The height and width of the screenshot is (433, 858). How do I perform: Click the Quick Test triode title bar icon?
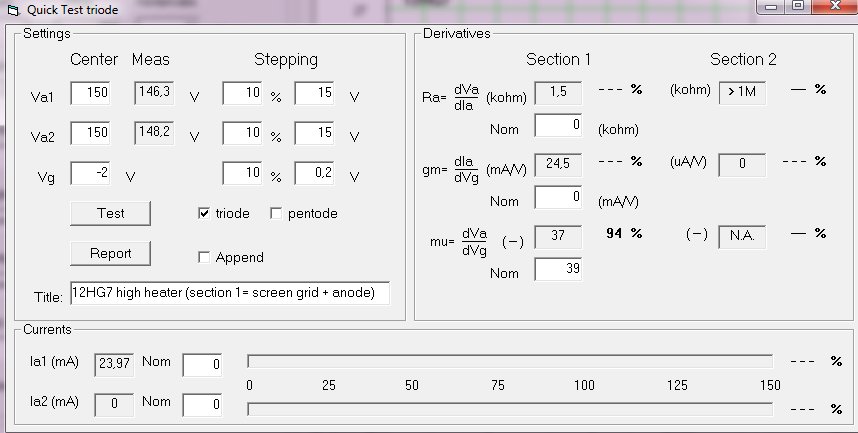click(x=13, y=10)
